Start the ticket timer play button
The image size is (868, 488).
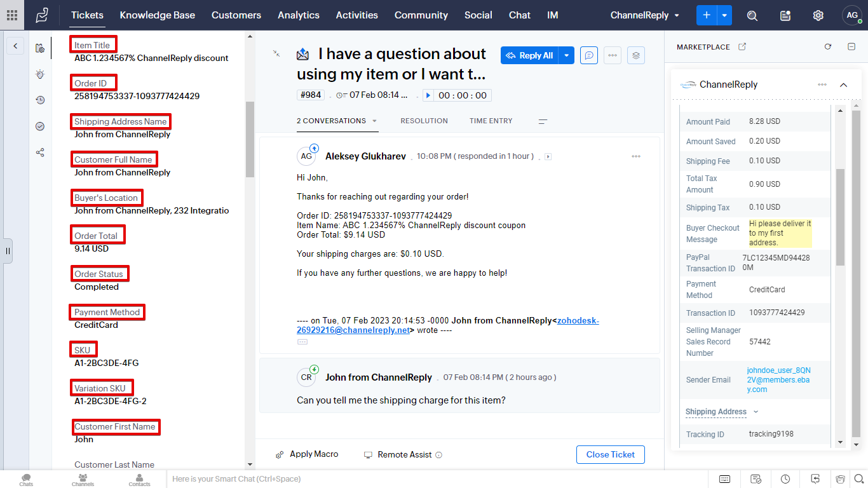(428, 95)
